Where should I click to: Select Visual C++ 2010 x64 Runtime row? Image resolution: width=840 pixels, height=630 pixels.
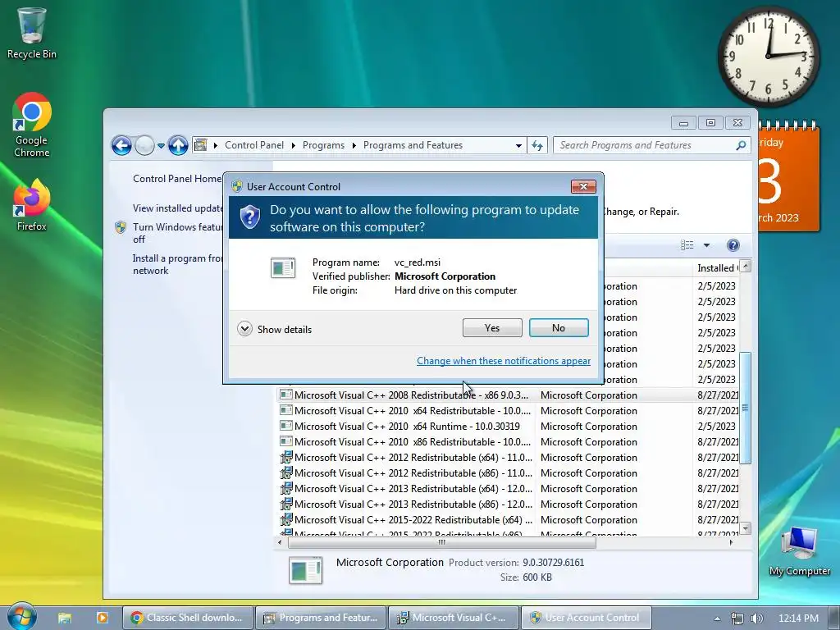point(507,427)
